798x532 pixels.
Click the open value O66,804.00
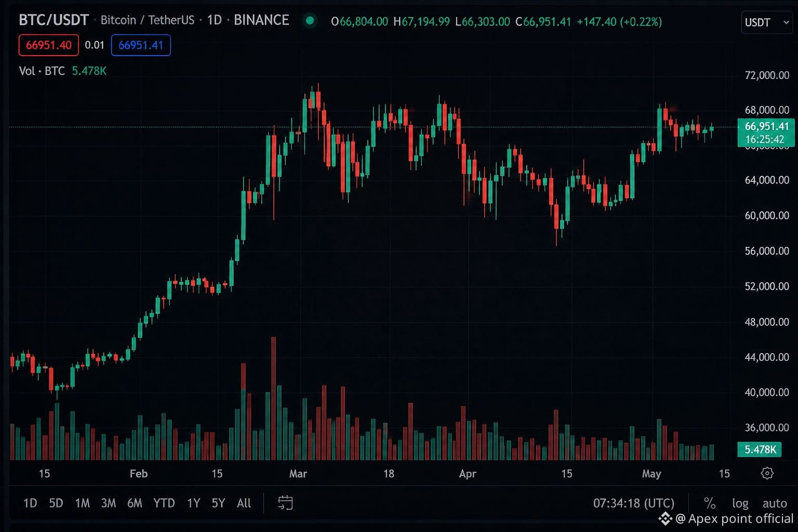pos(360,22)
